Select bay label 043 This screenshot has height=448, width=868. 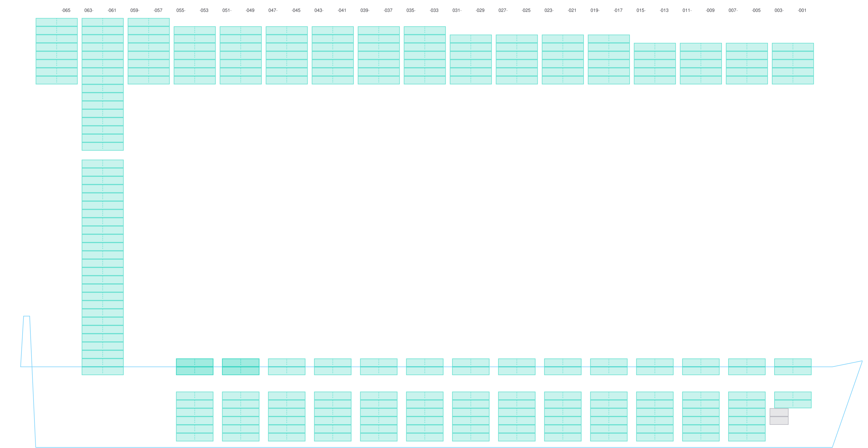point(319,10)
